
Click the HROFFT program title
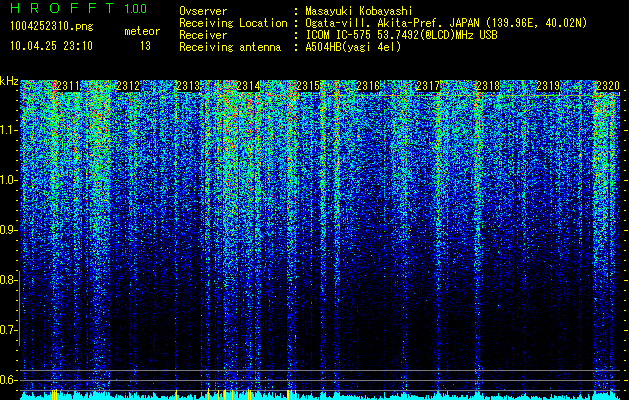coord(62,8)
